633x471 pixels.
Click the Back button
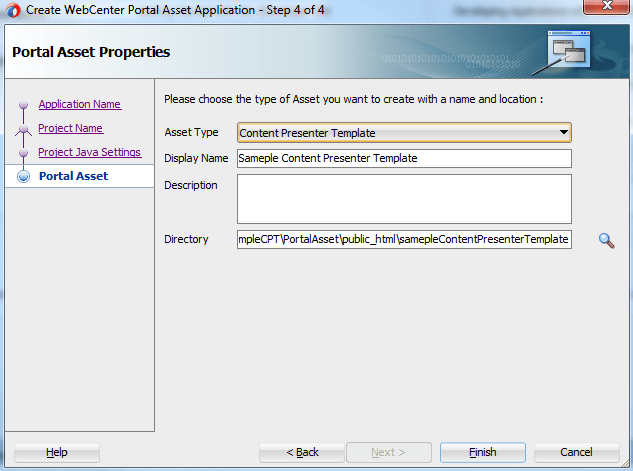coord(302,452)
